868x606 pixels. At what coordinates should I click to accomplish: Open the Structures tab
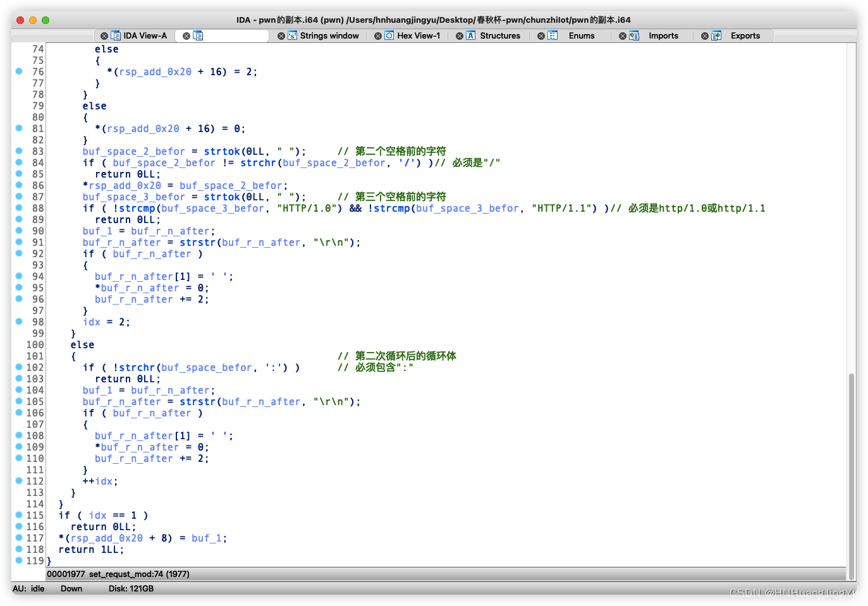[500, 36]
